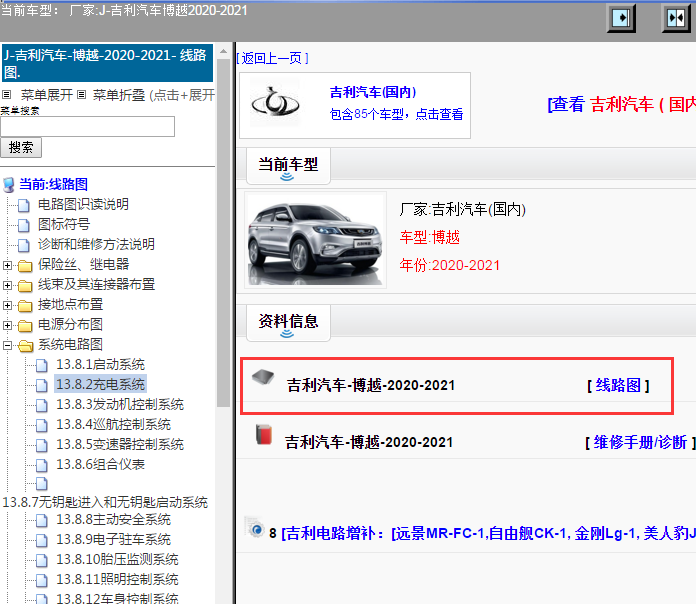Viewport: 696px width, 604px height.
Task: Open the 线路图 link
Action: [618, 385]
